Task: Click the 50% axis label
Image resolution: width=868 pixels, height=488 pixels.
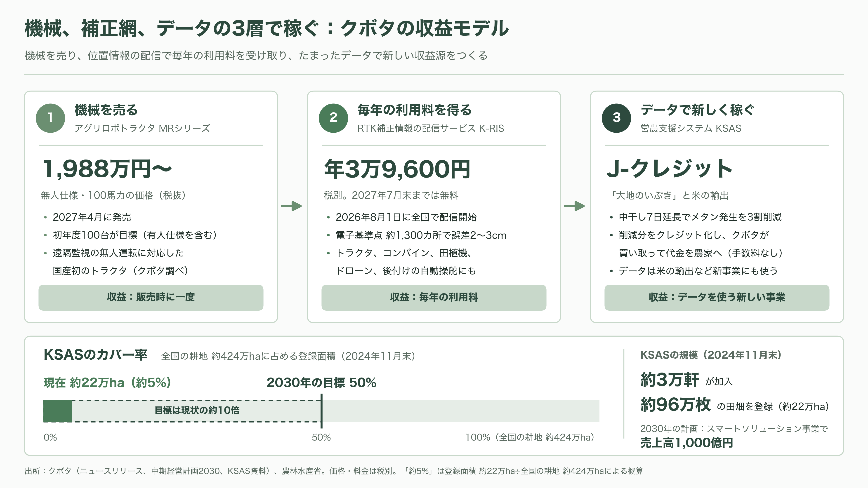Action: pyautogui.click(x=321, y=437)
